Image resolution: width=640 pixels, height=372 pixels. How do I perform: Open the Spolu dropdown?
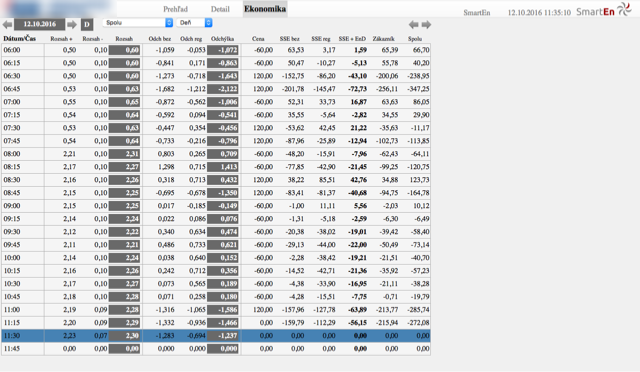[138, 23]
